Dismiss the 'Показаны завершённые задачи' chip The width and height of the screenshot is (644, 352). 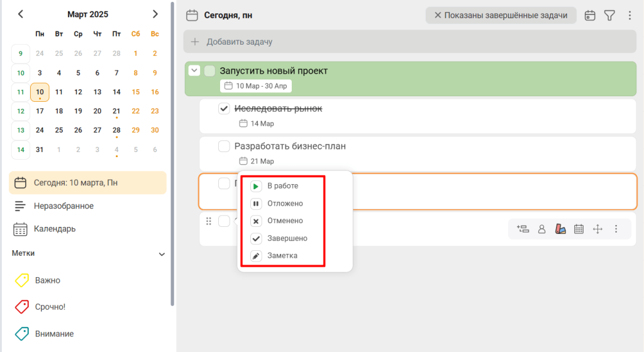click(x=438, y=16)
